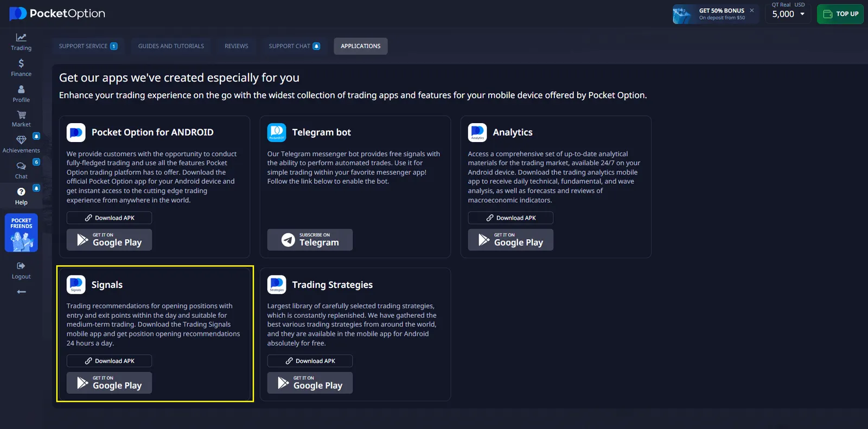
Task: Select the Reviews tab
Action: (236, 46)
